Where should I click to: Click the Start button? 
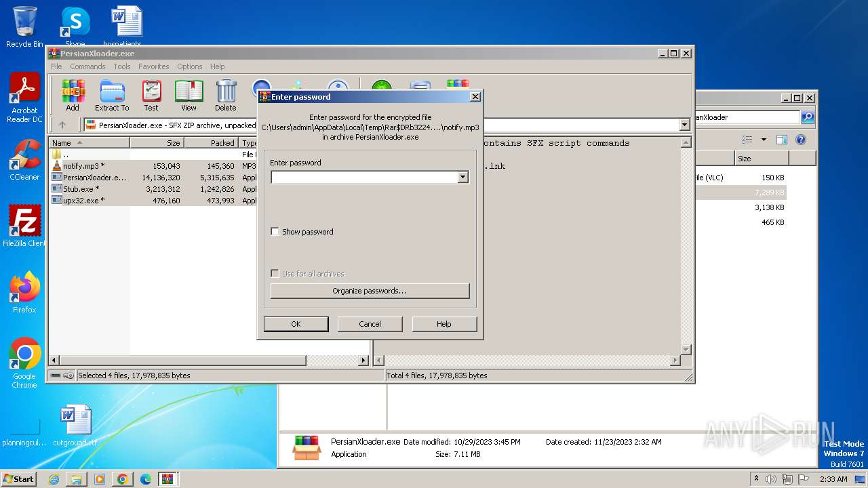point(19,479)
